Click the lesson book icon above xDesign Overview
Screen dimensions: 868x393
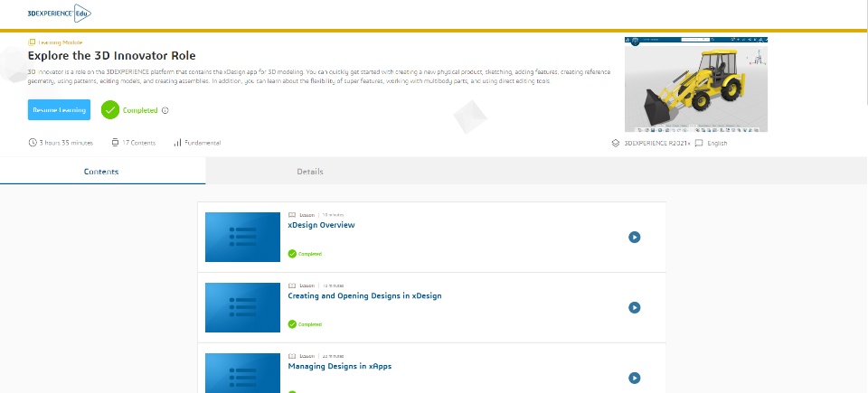292,215
